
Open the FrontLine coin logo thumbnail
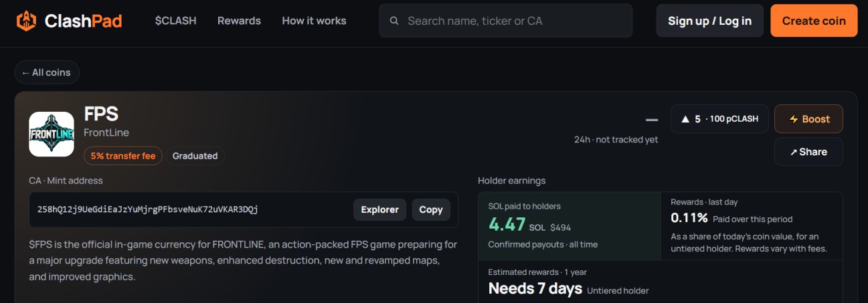(52, 134)
